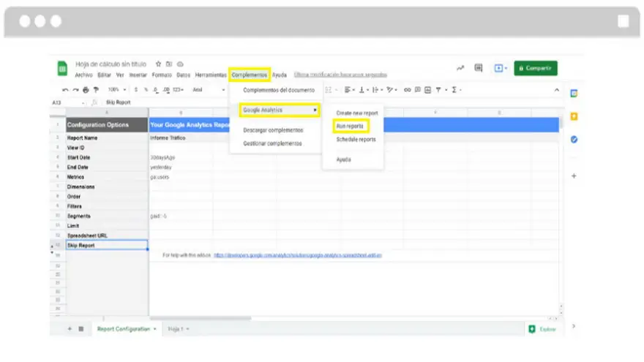
Task: Open the Herramientas menu
Action: pyautogui.click(x=211, y=75)
